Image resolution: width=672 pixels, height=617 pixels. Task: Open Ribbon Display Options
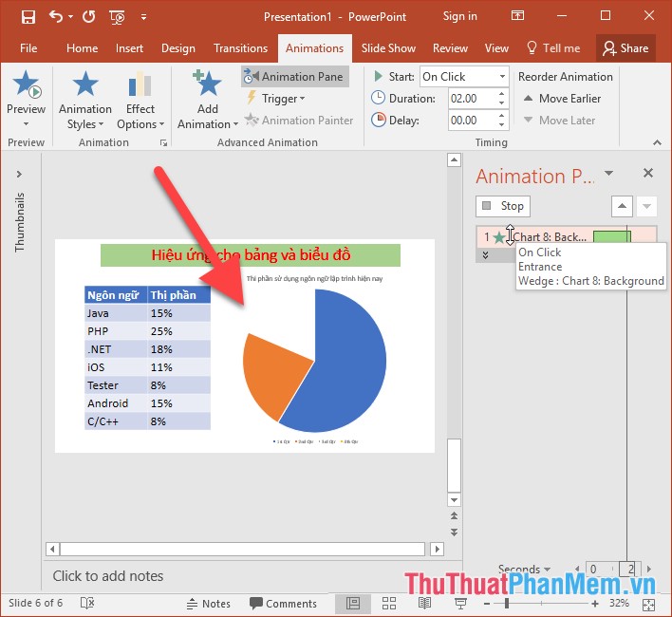click(517, 16)
